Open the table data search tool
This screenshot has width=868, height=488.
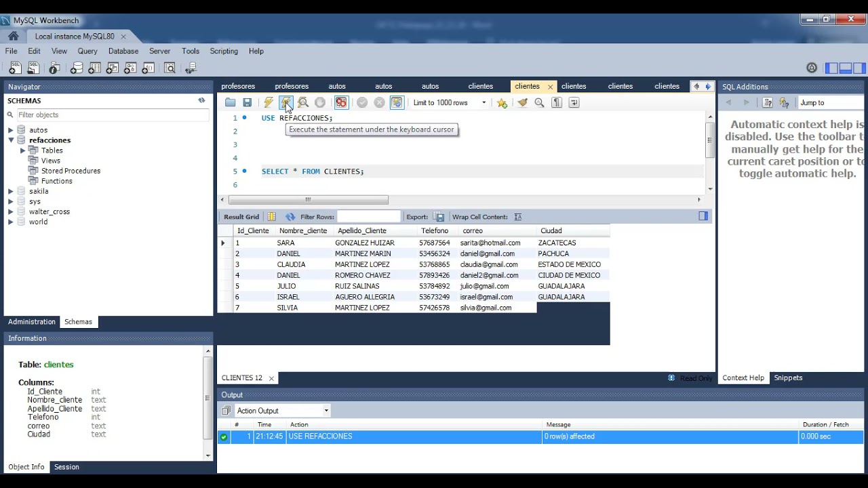tap(170, 68)
